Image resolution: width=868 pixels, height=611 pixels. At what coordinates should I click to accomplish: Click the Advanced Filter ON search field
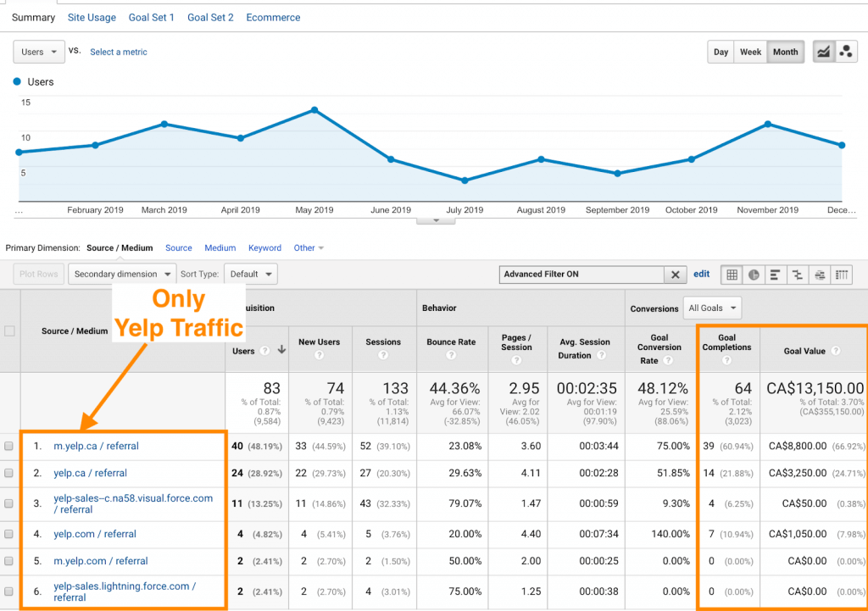click(x=581, y=275)
